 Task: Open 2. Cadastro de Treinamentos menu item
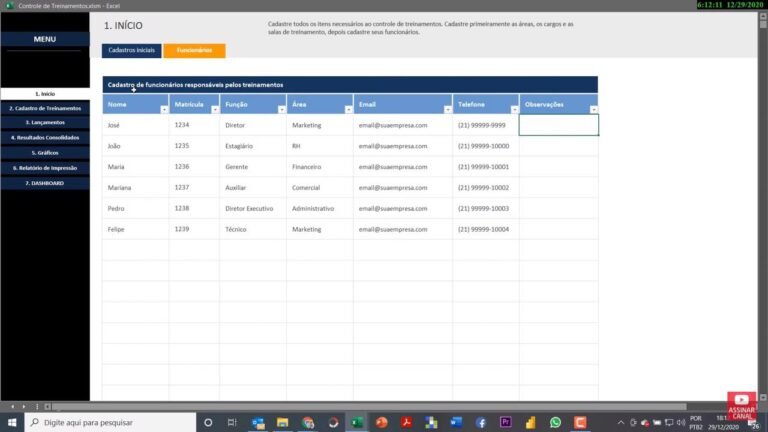[x=45, y=108]
